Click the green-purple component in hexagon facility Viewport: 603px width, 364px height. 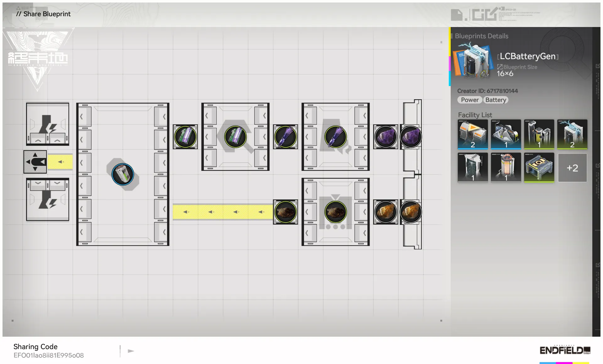coord(235,137)
